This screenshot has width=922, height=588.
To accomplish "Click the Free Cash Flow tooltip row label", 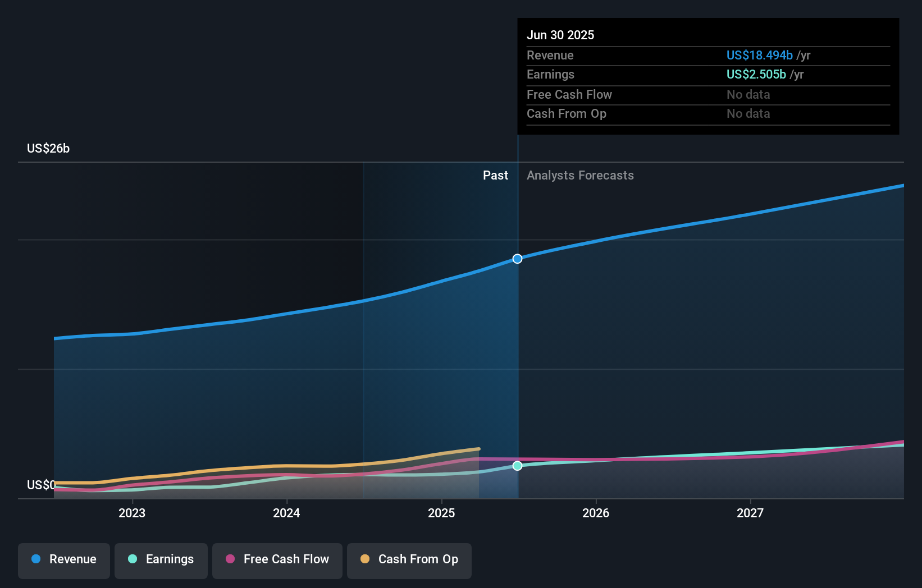I will tap(569, 94).
